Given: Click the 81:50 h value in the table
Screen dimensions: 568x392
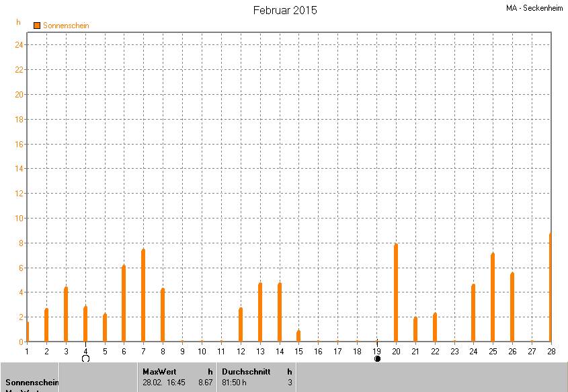Looking at the screenshot, I should [235, 383].
